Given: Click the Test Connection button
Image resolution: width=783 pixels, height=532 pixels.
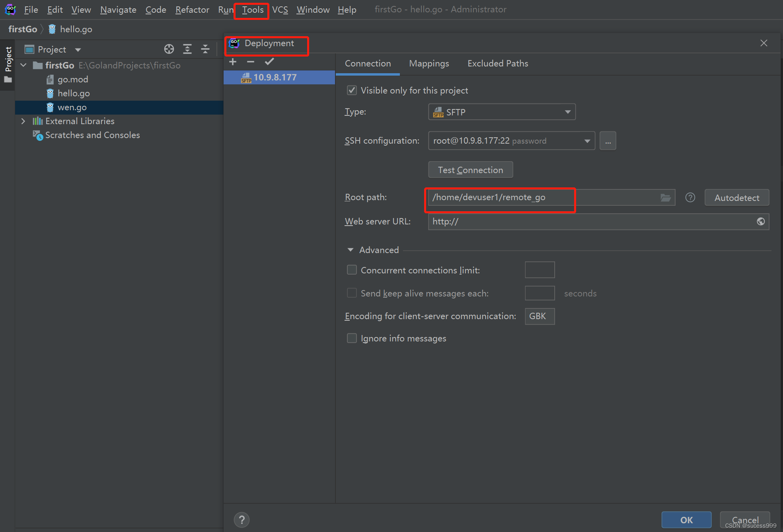Looking at the screenshot, I should (470, 170).
